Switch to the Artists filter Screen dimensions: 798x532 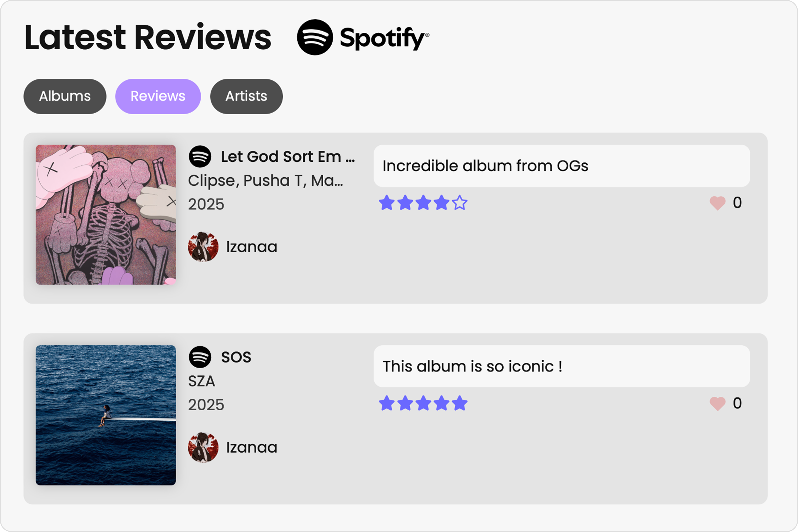click(246, 96)
